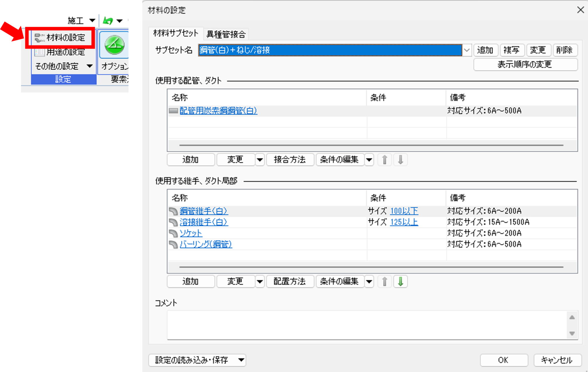Click elbow icon beside ソケット
Screen dimensions: 588x372
coord(173,233)
